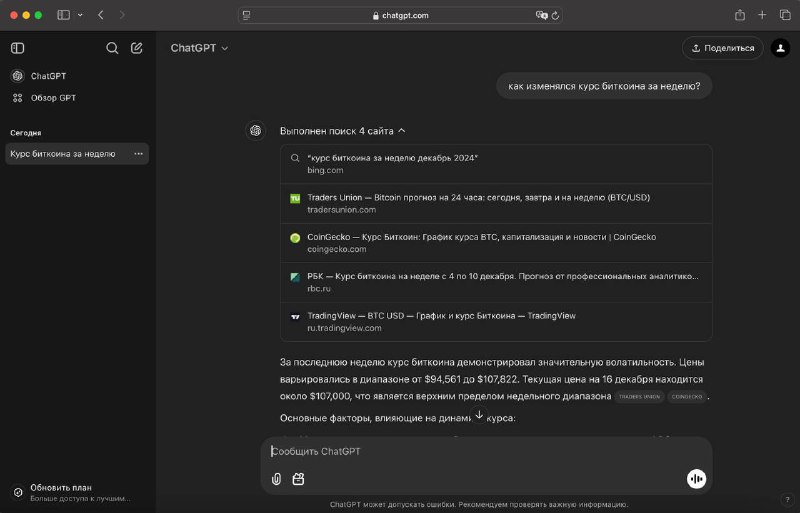
Task: Open the CoinGecko source link
Action: click(x=496, y=243)
